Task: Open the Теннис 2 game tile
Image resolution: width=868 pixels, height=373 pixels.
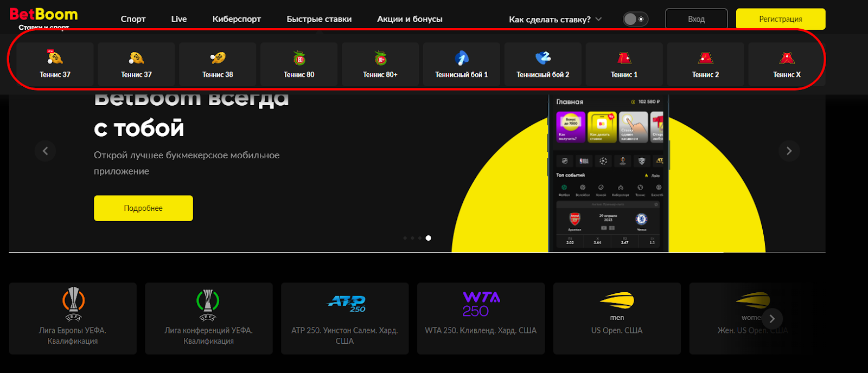Action: pos(706,65)
